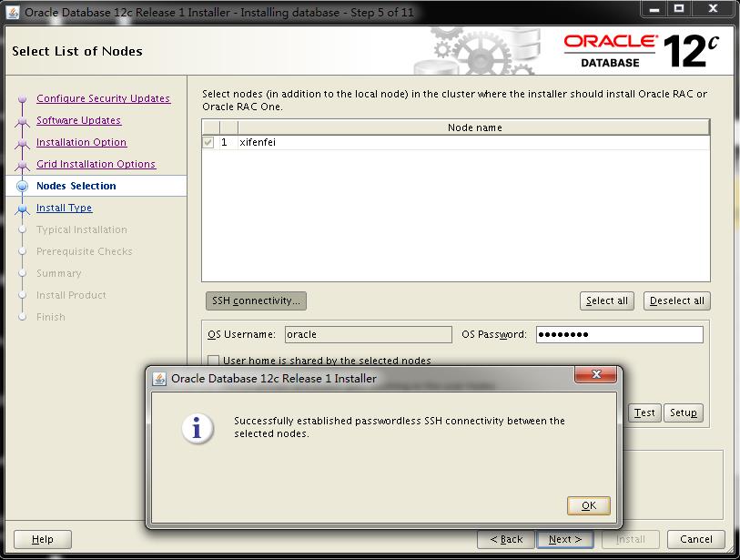Go to Software Updates step
Image resolution: width=740 pixels, height=560 pixels.
pyautogui.click(x=79, y=120)
